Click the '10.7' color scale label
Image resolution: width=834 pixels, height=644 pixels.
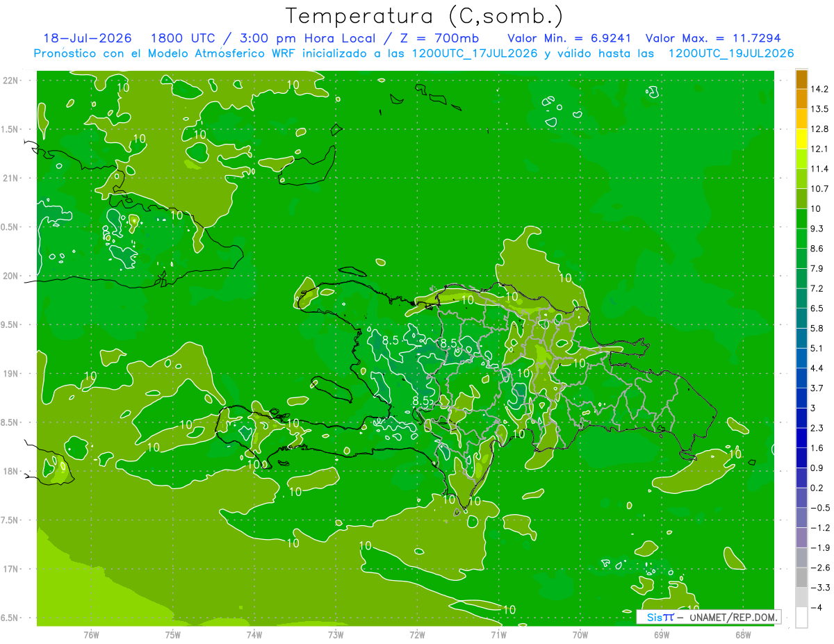[x=821, y=189]
